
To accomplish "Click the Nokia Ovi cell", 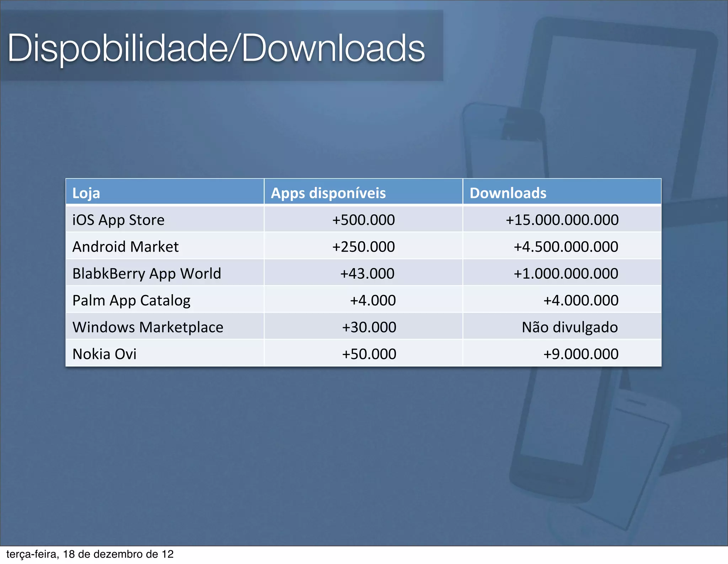I will [x=165, y=353].
